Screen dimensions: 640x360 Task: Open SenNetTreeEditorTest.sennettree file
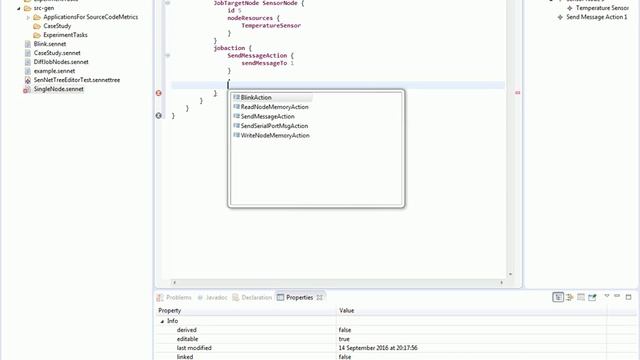(x=77, y=80)
